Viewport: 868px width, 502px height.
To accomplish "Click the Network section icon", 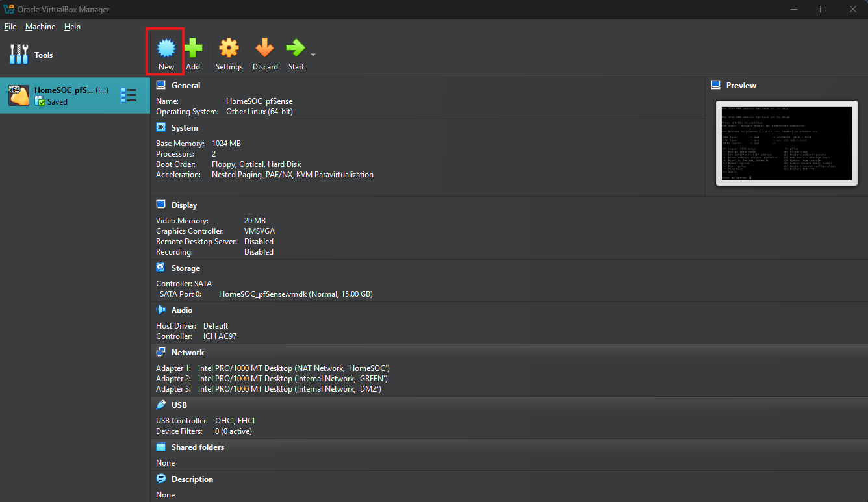I will [x=161, y=352].
